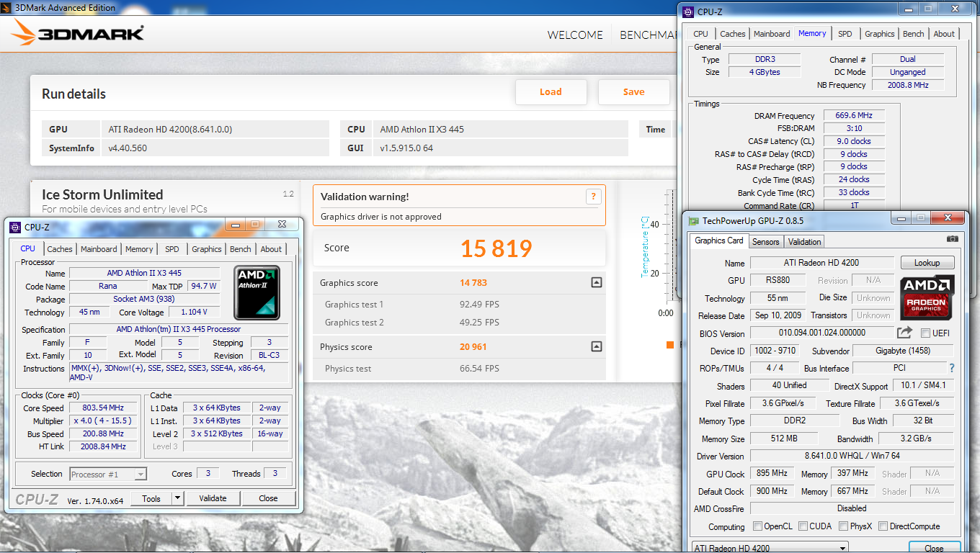Screen dimensions: 980x553
Task: Open Mainboard tab in CPU-Z processor window
Action: point(99,249)
